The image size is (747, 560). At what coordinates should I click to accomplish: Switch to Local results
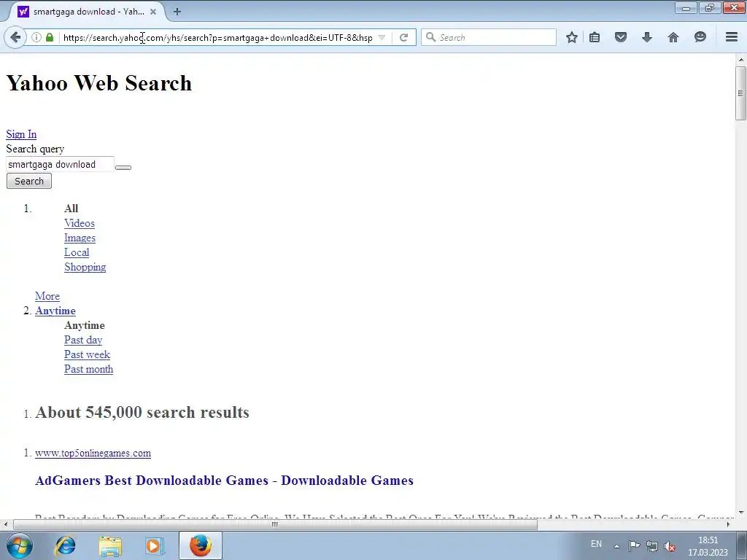[76, 252]
